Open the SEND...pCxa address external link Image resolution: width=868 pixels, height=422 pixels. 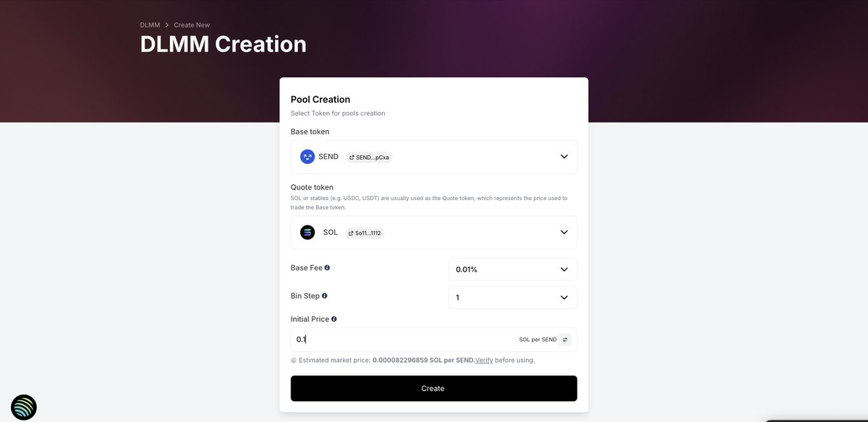coord(370,157)
